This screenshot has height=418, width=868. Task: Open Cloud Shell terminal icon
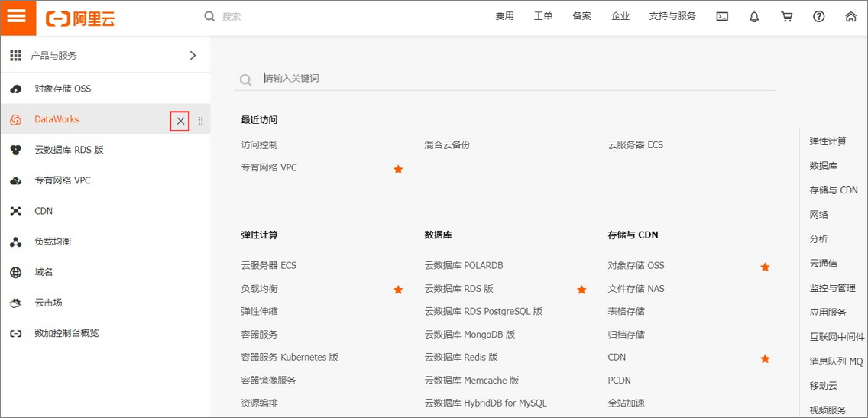[x=722, y=17]
